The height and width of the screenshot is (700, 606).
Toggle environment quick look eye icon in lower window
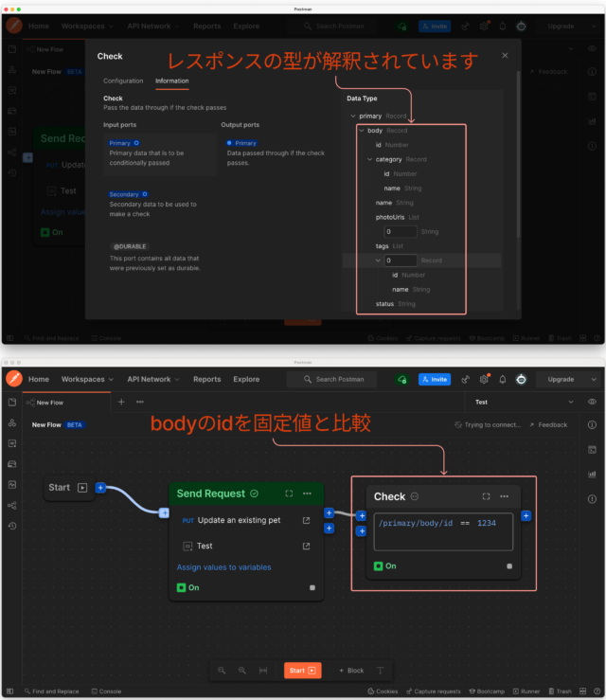point(592,402)
